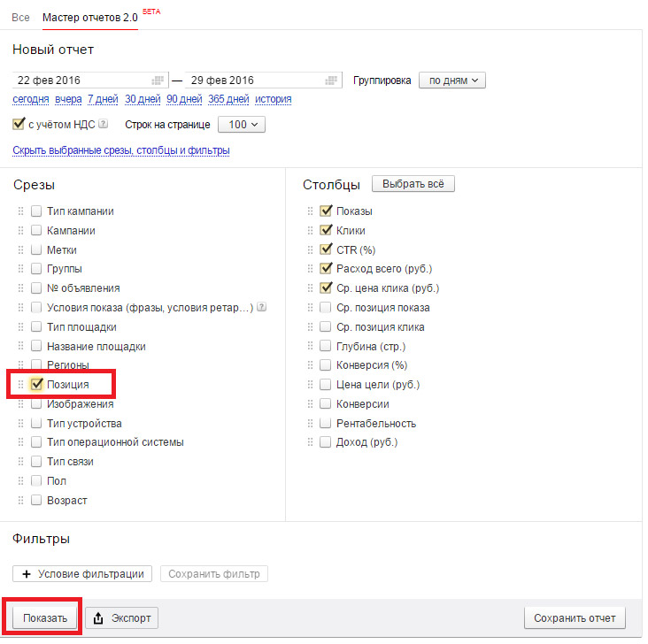Open the Группировка по дням dropdown
The image size is (648, 644).
(x=452, y=80)
